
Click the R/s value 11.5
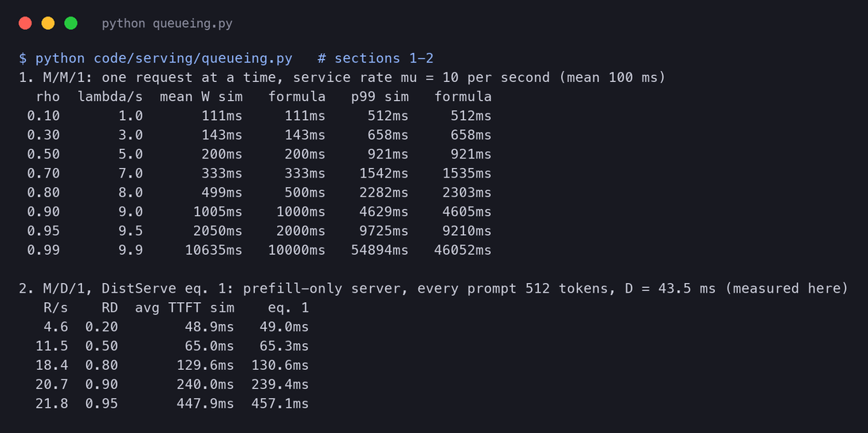tap(52, 346)
